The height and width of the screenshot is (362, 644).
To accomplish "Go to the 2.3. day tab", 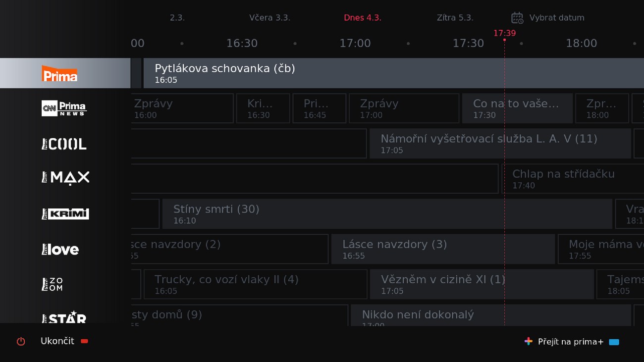I will (x=177, y=18).
